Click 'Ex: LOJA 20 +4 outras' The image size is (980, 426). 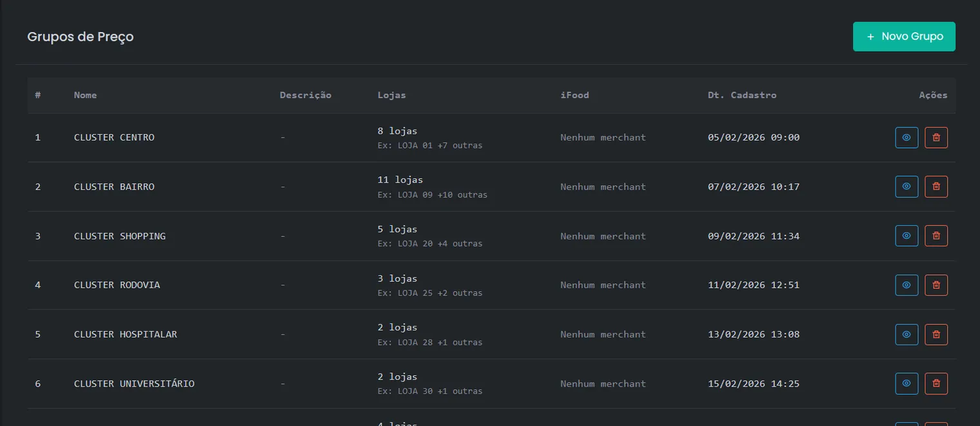tap(430, 244)
